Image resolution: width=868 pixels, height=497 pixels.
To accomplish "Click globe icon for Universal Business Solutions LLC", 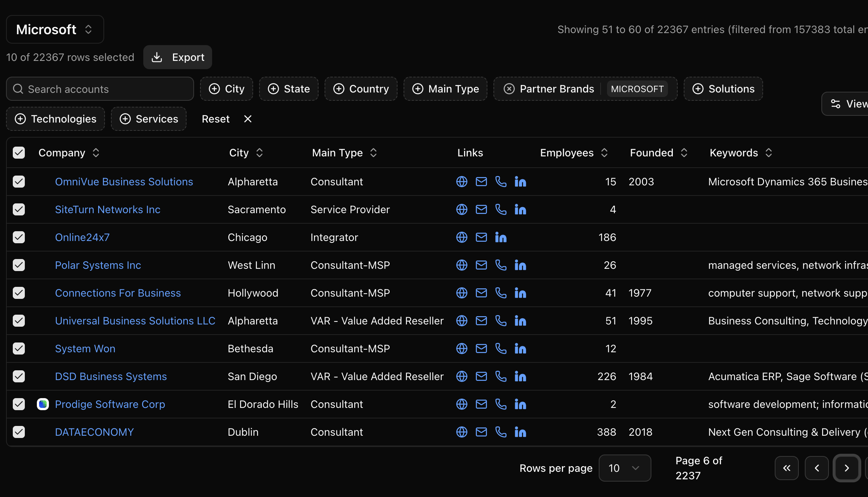I will click(461, 321).
